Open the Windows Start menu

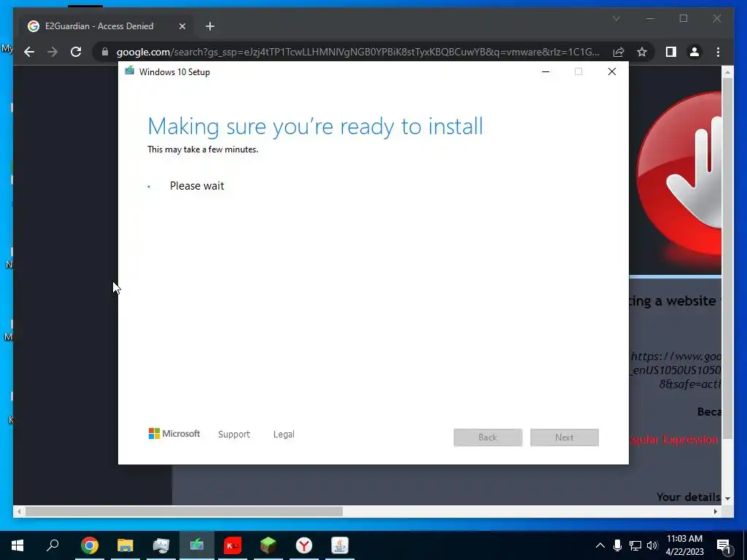click(18, 545)
